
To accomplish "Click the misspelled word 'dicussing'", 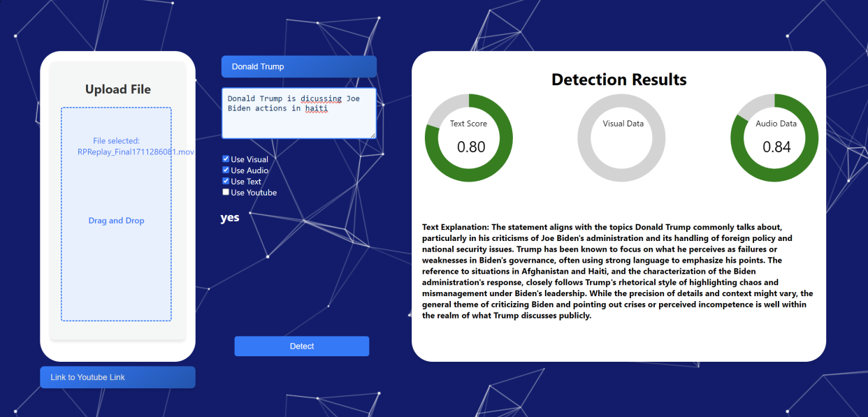I will 321,98.
